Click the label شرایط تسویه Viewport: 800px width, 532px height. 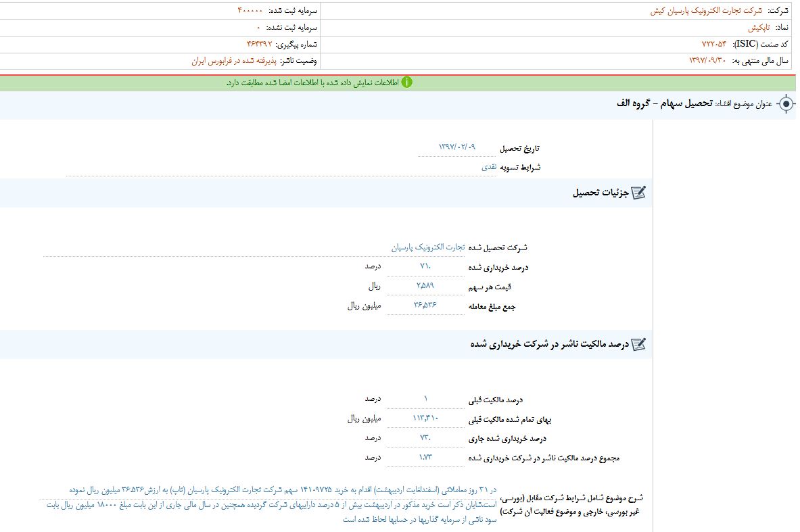pos(520,167)
